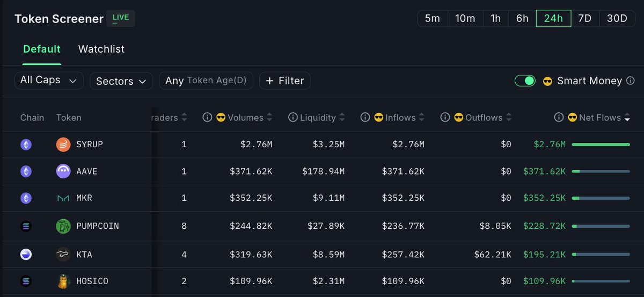Click the $195.21K net flow value for KTA
This screenshot has height=297, width=644.
544,255
